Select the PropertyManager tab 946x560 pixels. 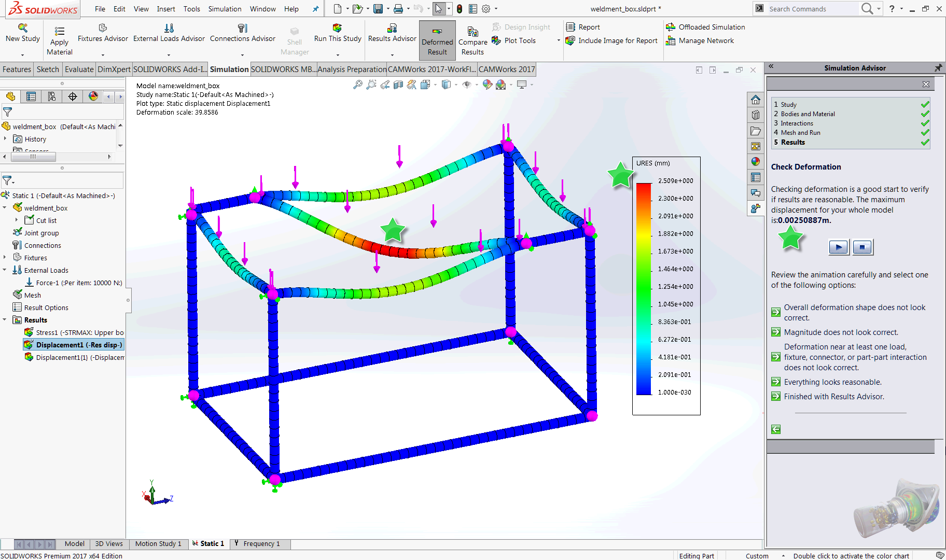tap(31, 96)
